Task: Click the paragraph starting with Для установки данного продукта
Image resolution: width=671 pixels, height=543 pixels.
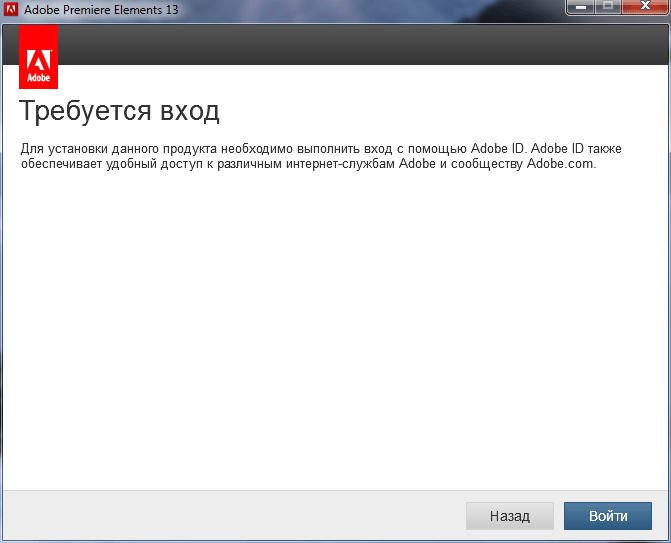Action: point(321,156)
